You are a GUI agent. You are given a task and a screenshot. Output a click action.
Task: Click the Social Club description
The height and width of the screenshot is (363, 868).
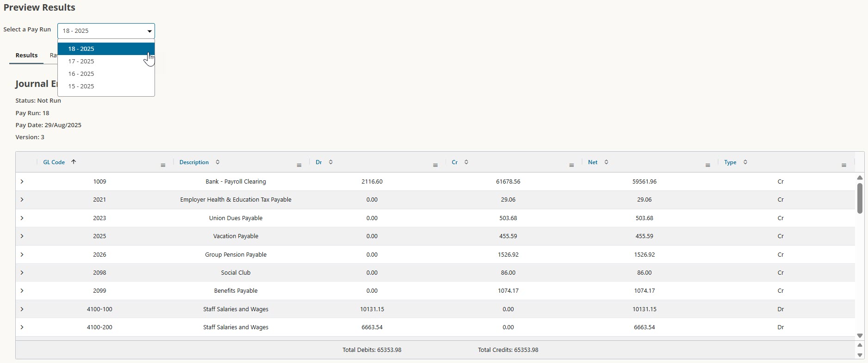click(x=236, y=272)
